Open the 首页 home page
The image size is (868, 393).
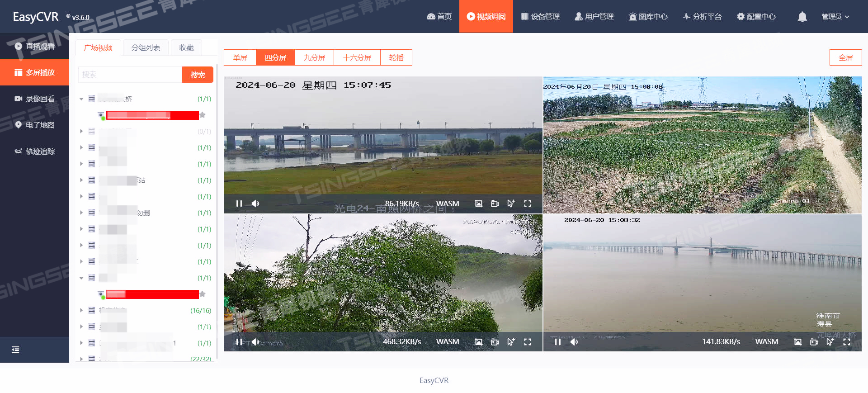(439, 16)
